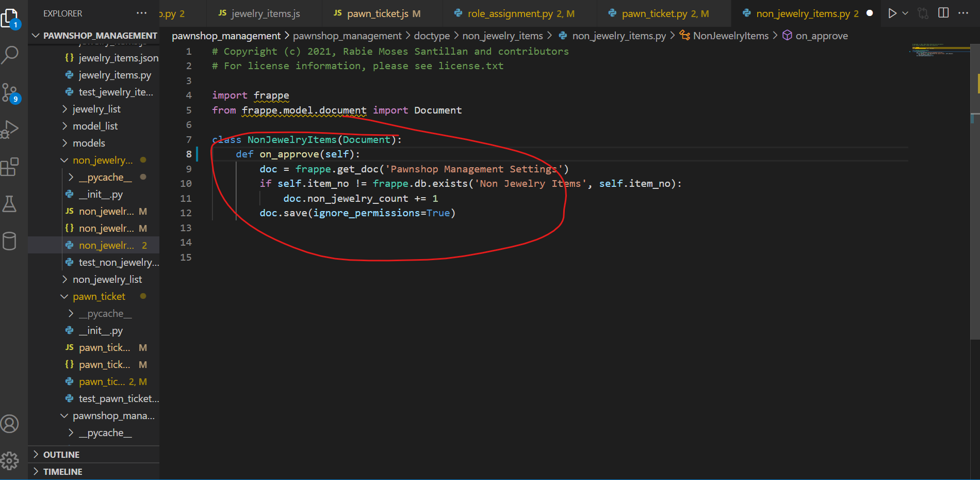Click on_approve method breadcrumb
The height and width of the screenshot is (480, 980).
click(x=815, y=36)
